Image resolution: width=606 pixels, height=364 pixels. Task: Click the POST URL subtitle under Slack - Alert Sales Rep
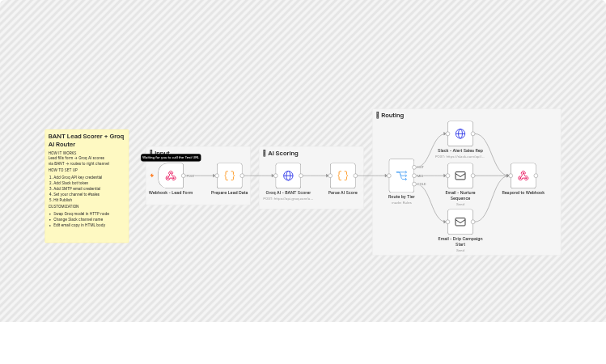click(x=460, y=156)
